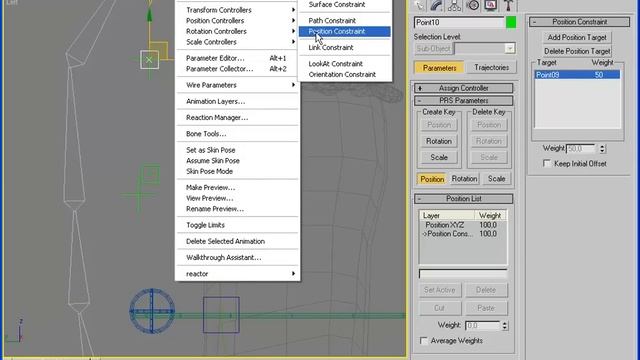
Task: Click Position List Weight spinner arrows
Action: click(505, 325)
